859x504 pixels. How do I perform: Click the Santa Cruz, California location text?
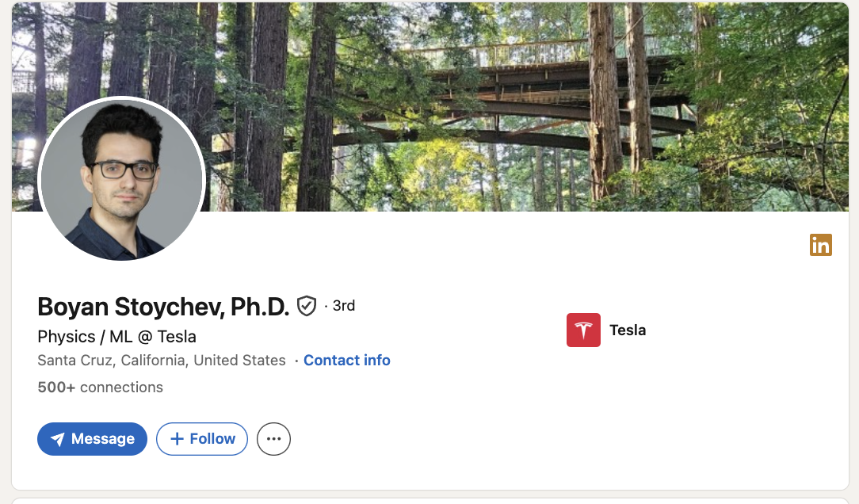(x=162, y=361)
